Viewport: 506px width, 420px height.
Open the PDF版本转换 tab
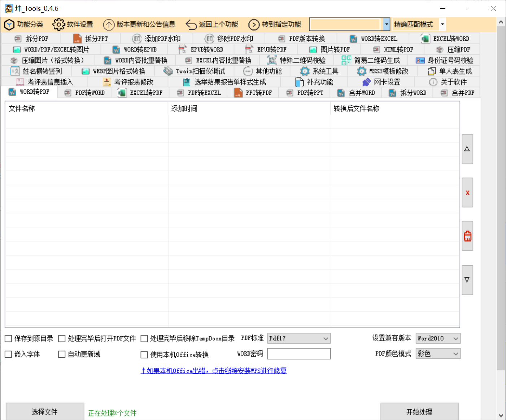[301, 39]
